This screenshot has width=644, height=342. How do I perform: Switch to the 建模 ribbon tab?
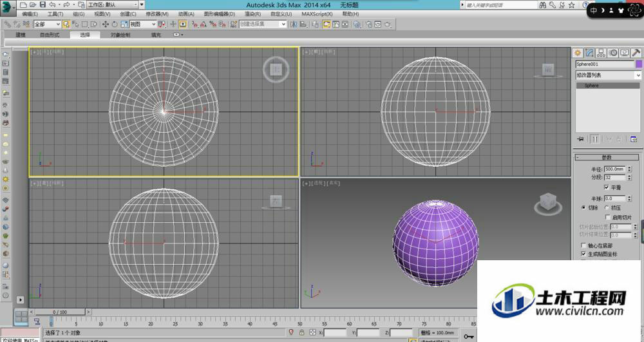21,35
